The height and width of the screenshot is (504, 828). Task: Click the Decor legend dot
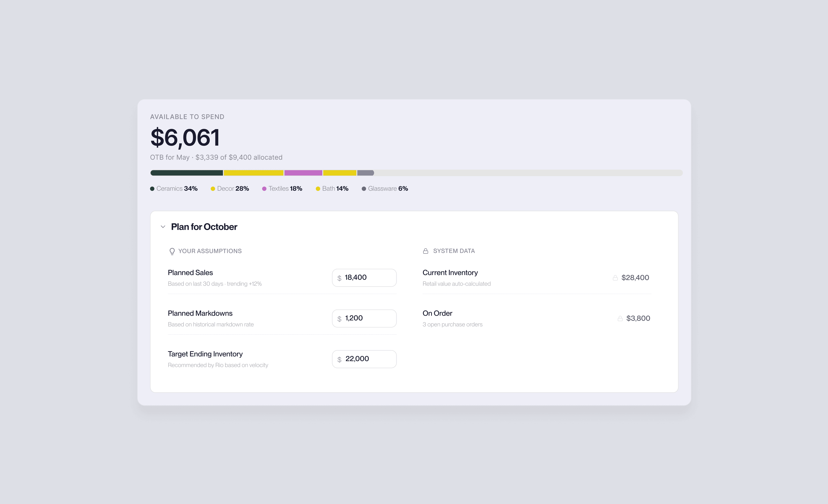point(213,189)
